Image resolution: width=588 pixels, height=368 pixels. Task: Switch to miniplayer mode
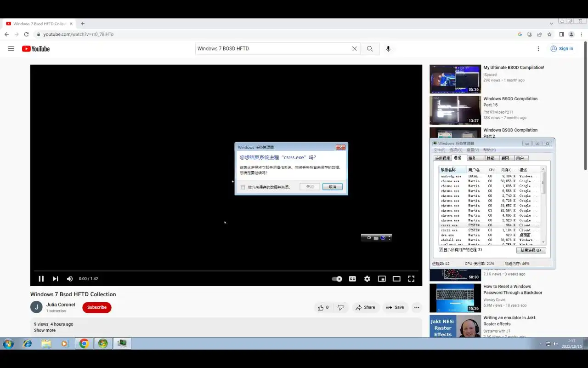pyautogui.click(x=382, y=279)
